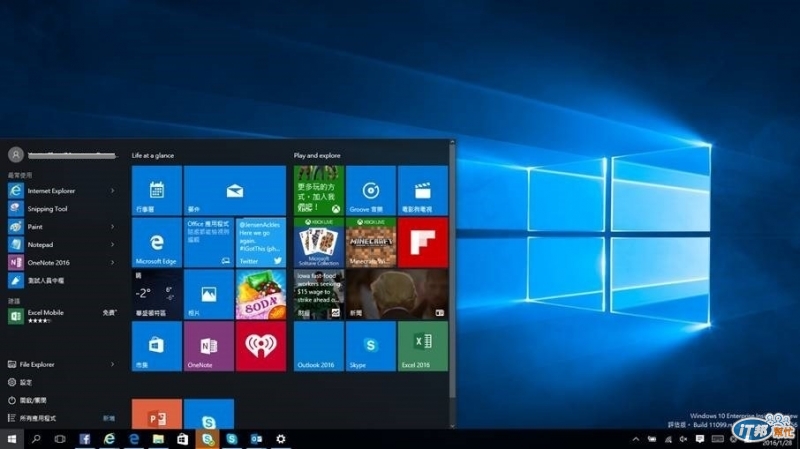Open the Store tile

point(157,346)
